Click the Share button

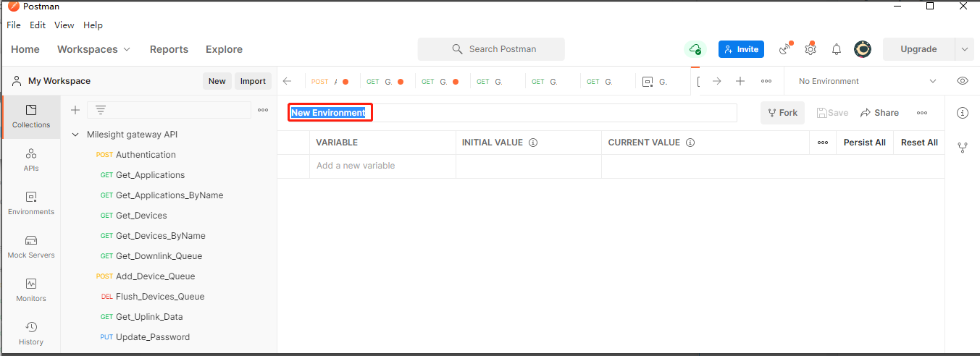pyautogui.click(x=879, y=113)
